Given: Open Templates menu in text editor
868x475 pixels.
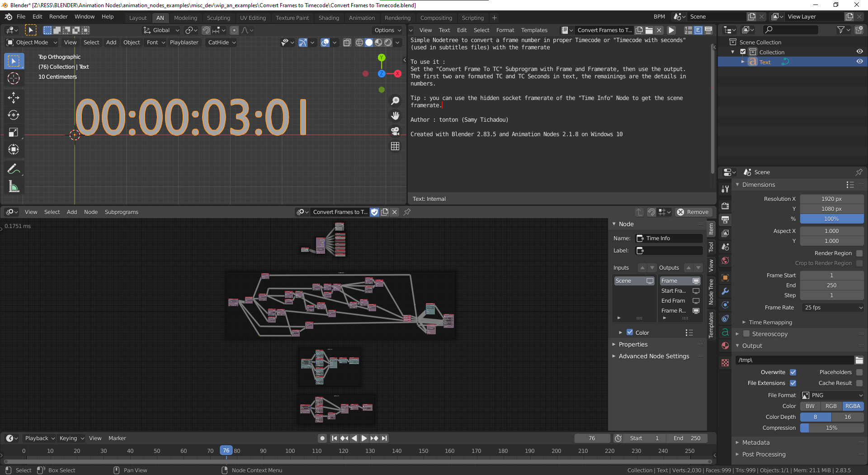Looking at the screenshot, I should pos(534,30).
